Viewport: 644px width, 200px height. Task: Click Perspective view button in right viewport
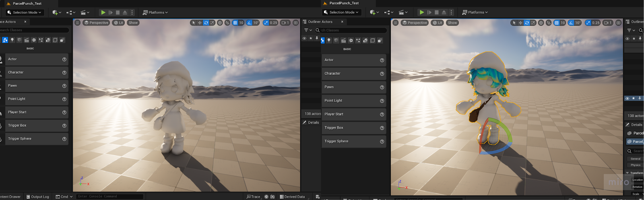coord(415,23)
